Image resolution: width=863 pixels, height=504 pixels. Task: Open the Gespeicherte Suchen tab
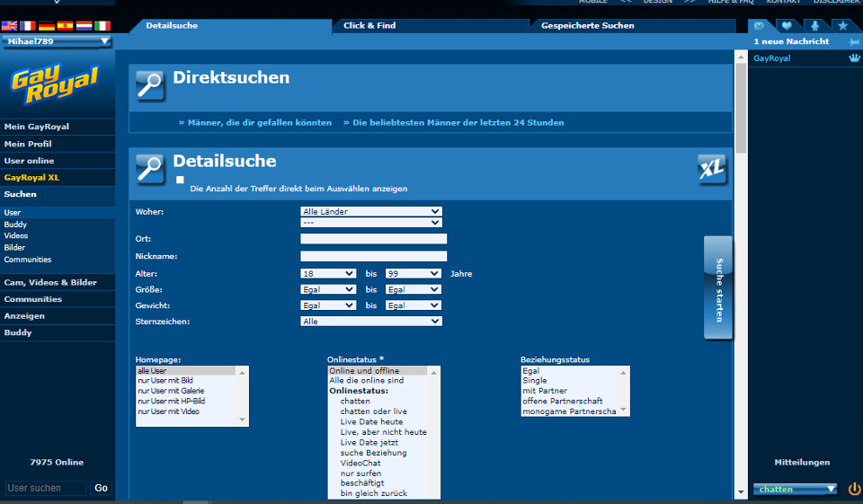(587, 26)
